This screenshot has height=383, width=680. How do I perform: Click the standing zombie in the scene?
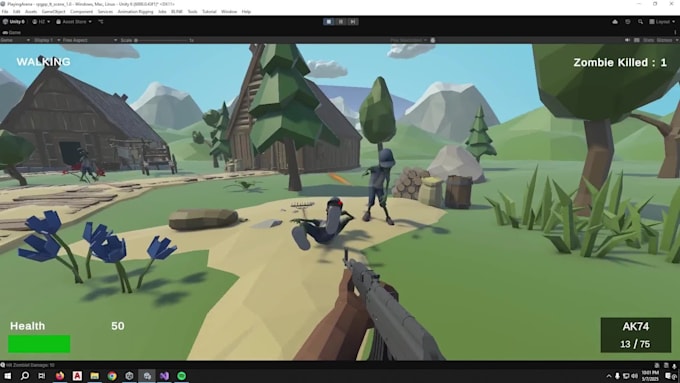(380, 187)
